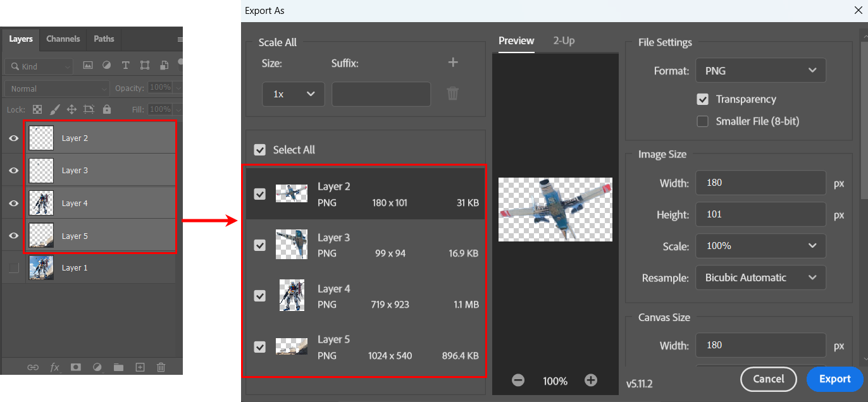
Task: Hide Layer 3 visibility eye
Action: (x=13, y=170)
